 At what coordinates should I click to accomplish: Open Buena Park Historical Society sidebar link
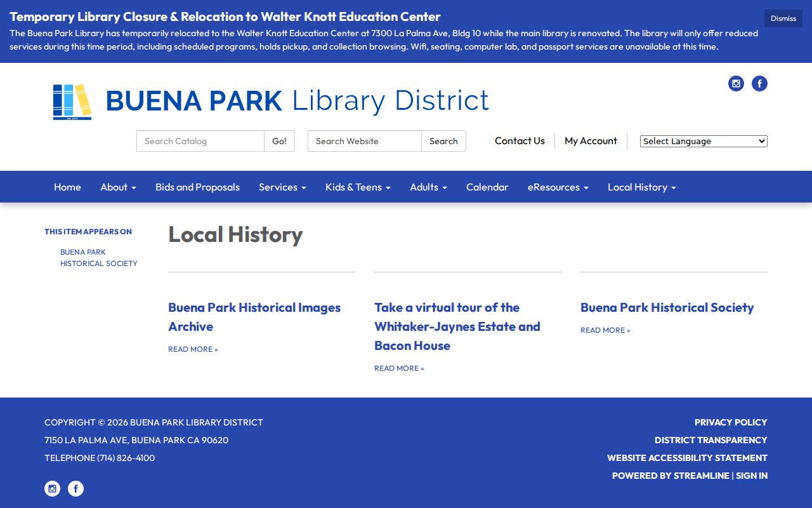coord(99,258)
